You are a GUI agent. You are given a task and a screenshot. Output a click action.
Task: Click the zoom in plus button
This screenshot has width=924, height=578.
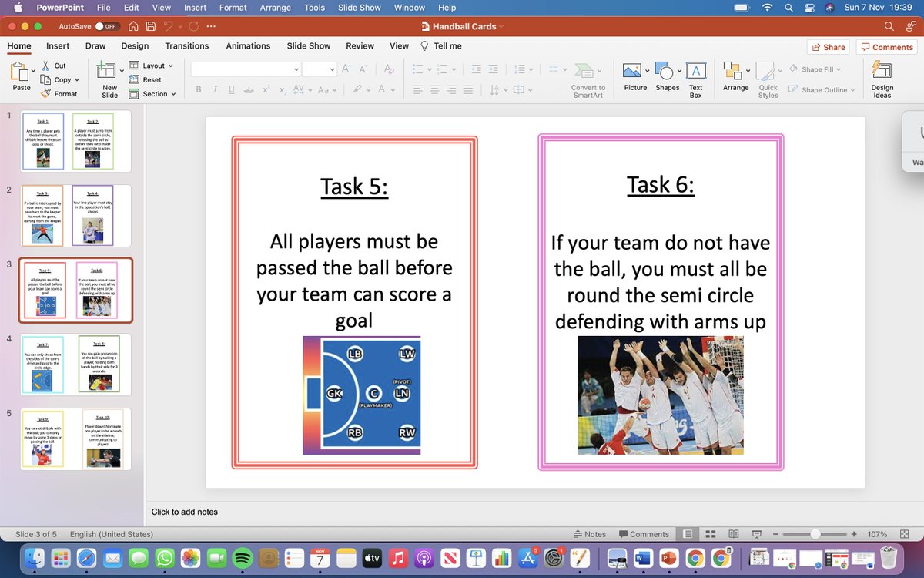click(854, 534)
